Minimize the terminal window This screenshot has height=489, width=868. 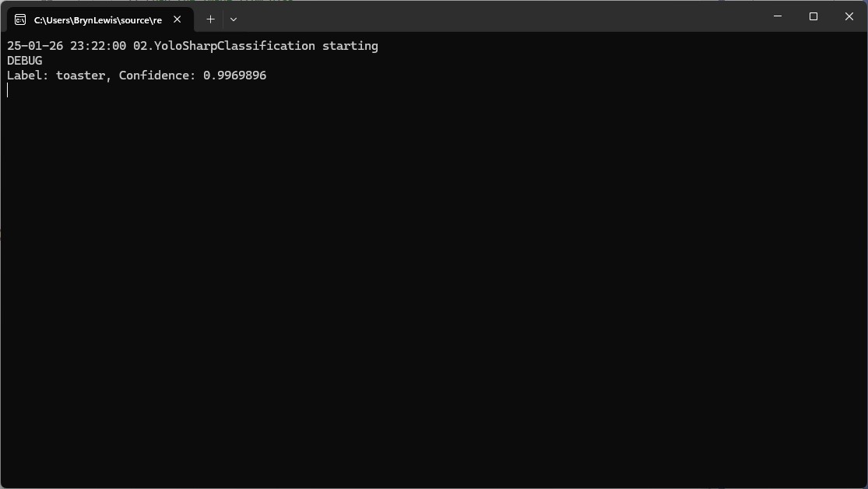tap(778, 16)
